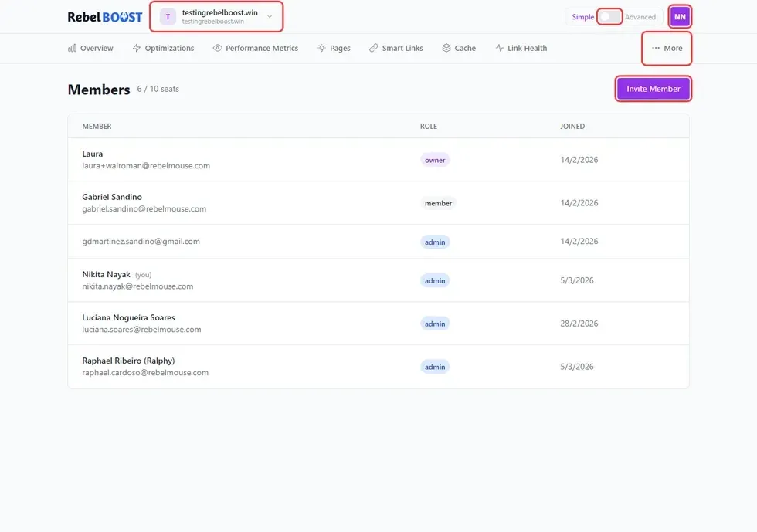Open the NN user avatar menu
The height and width of the screenshot is (532, 757).
click(680, 17)
